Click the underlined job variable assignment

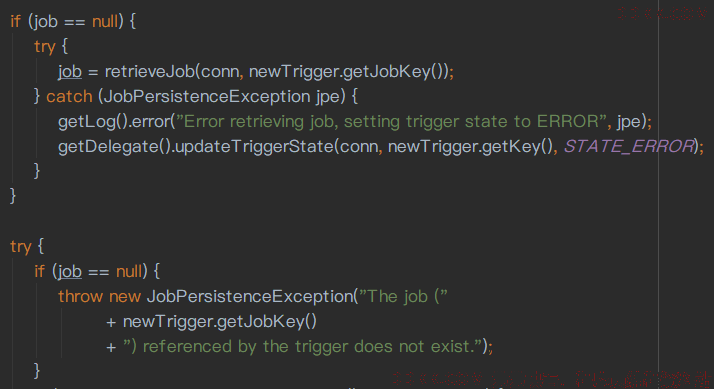click(70, 72)
